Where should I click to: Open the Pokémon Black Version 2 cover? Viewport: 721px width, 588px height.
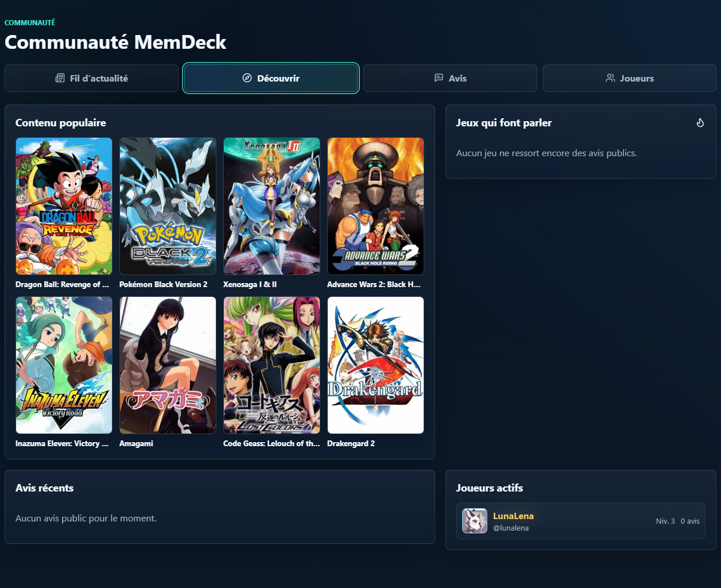point(168,206)
